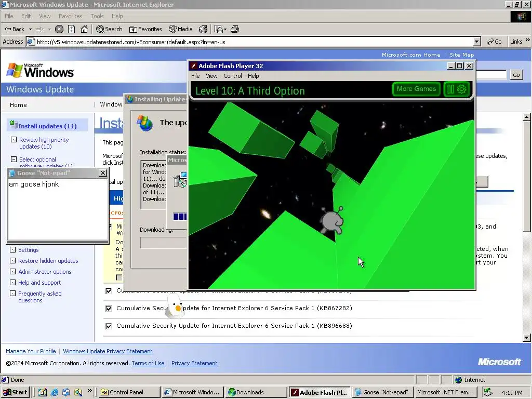532x399 pixels.
Task: Open IE Tools menu
Action: pyautogui.click(x=97, y=16)
